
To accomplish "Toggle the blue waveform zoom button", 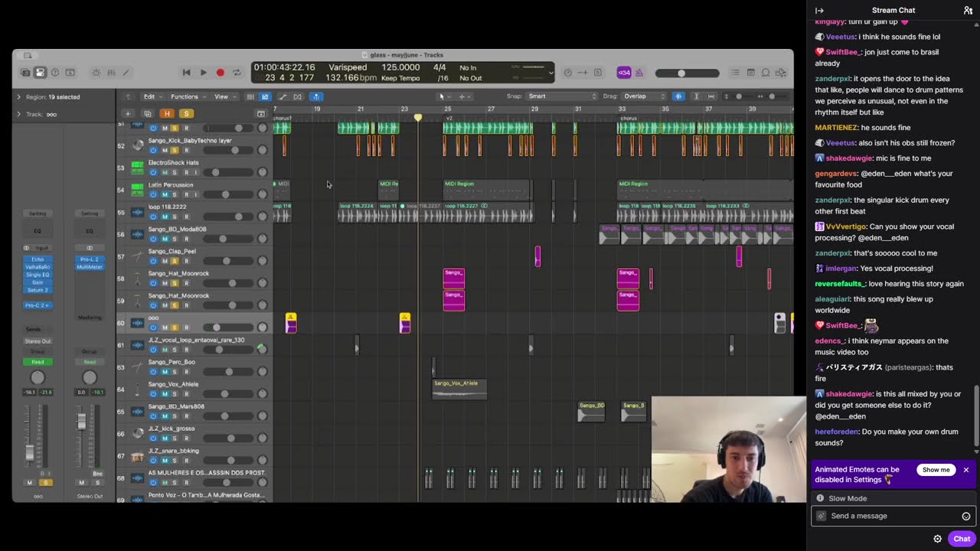I will click(678, 96).
